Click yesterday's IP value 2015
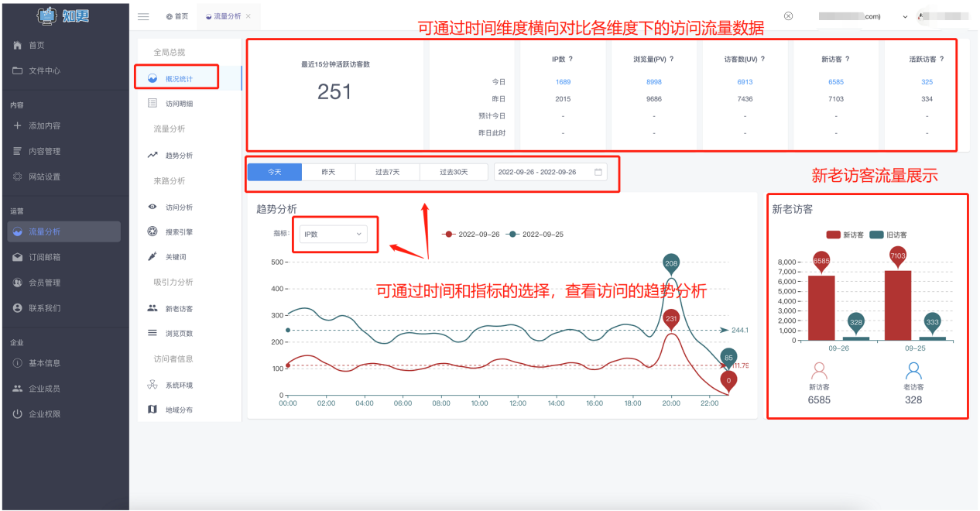Viewport: 980px width, 511px height. coord(563,99)
